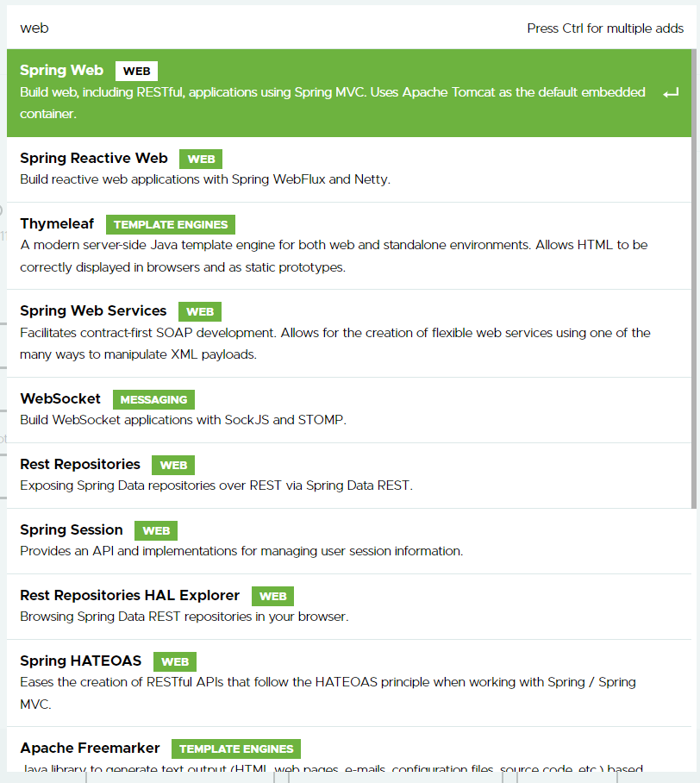Click 'Build WebSocket applications with SockJS' description

pyautogui.click(x=184, y=420)
